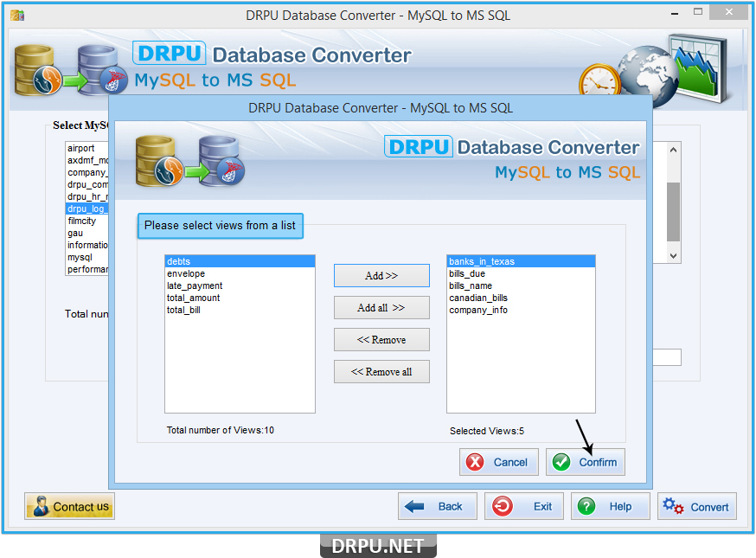756x558 pixels.
Task: Open Help in the main window
Action: [611, 506]
